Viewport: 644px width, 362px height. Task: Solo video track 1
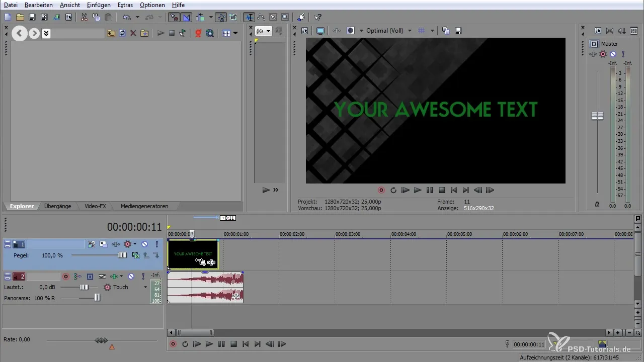tap(156, 244)
